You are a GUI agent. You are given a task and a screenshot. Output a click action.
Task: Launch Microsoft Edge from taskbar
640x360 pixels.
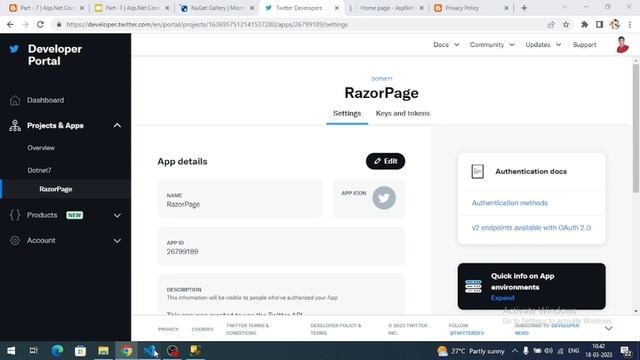[x=57, y=351]
